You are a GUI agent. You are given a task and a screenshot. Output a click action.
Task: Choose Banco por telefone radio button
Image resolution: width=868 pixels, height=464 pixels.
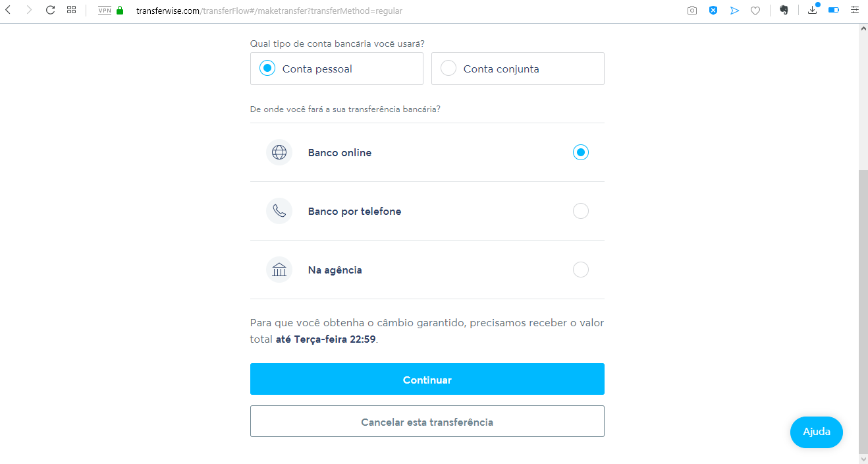[580, 211]
